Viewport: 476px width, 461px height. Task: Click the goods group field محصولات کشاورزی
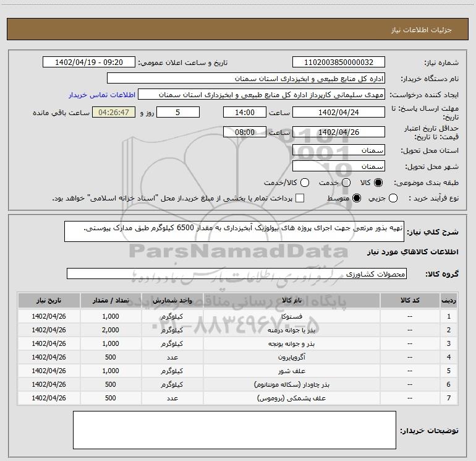(237, 274)
